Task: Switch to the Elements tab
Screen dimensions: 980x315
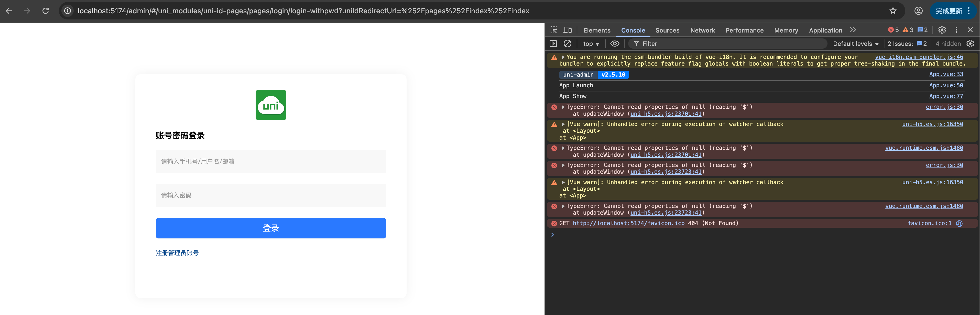Action: pyautogui.click(x=596, y=30)
